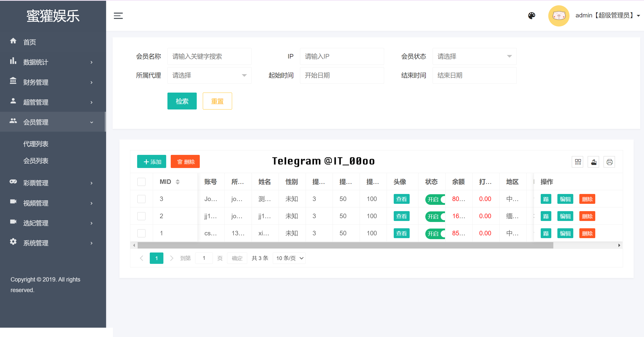Click the 检索 search button

tap(182, 101)
